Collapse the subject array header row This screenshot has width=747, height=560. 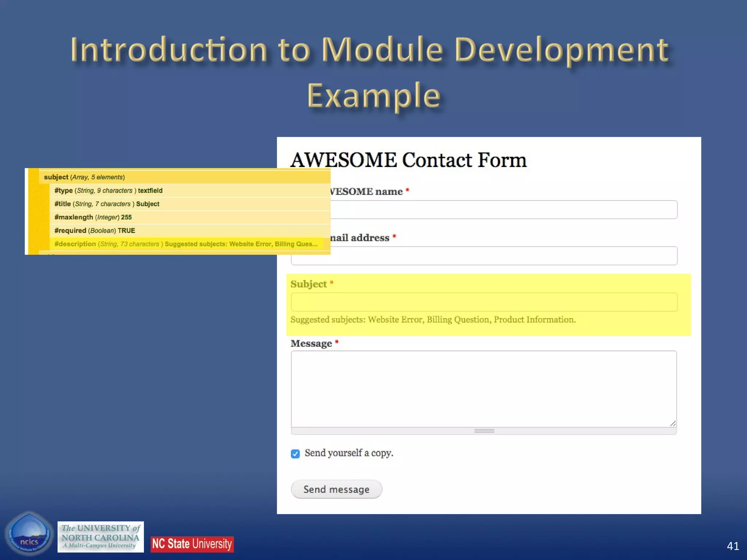tap(84, 177)
